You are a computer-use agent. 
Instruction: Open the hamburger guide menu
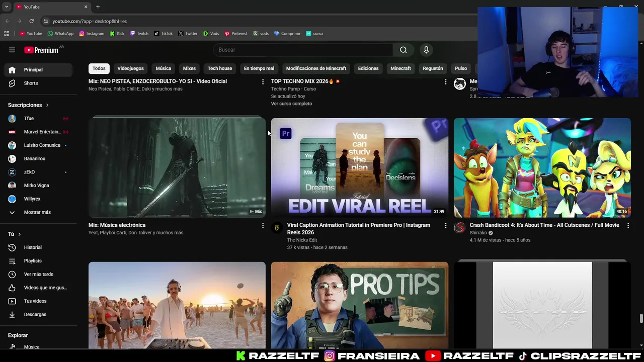[12, 50]
